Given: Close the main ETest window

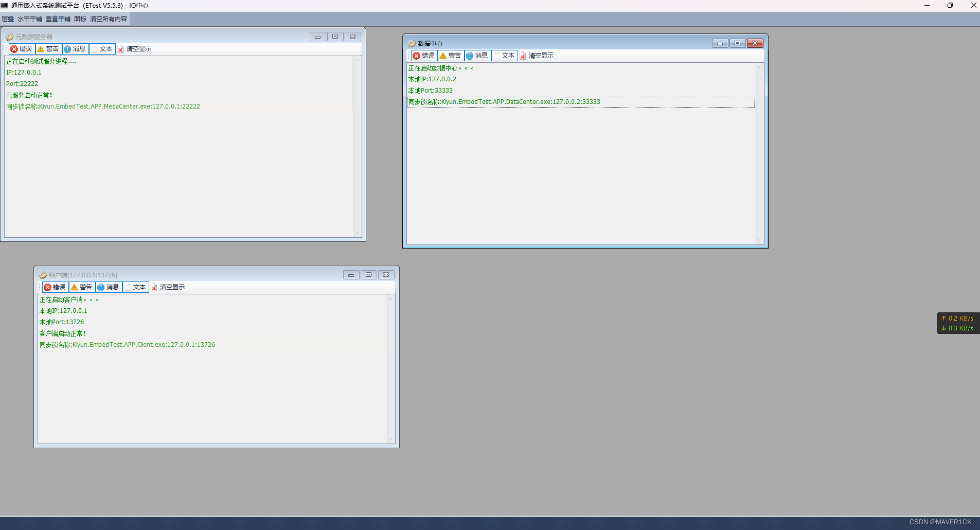Looking at the screenshot, I should pyautogui.click(x=973, y=6).
